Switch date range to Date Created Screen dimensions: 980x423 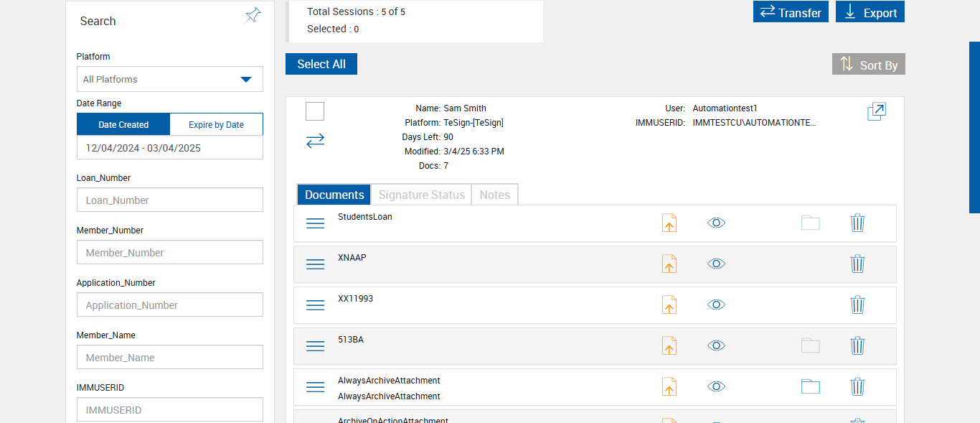coord(123,124)
